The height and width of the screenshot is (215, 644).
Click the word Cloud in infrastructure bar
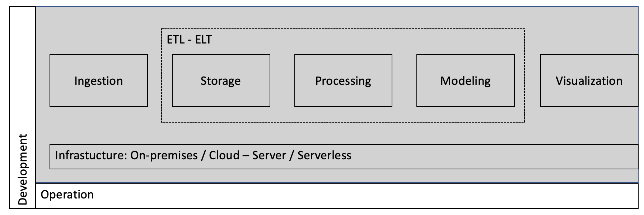[x=224, y=155]
